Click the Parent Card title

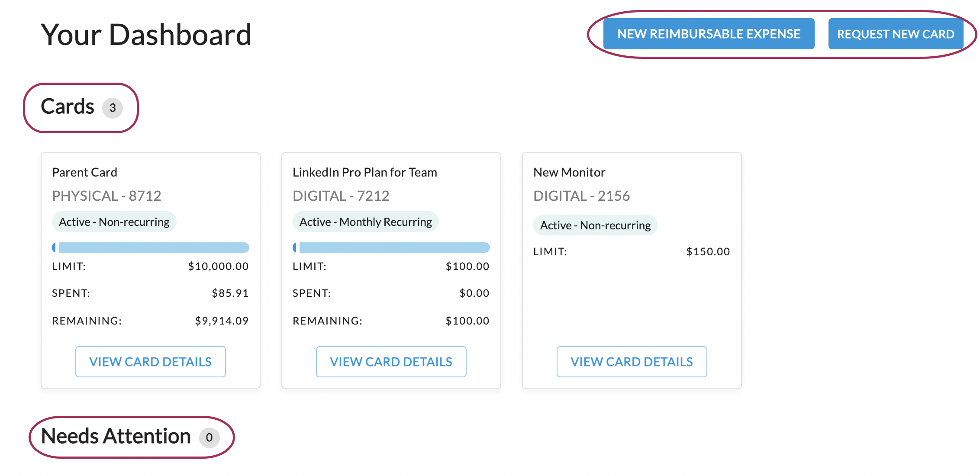click(x=84, y=172)
